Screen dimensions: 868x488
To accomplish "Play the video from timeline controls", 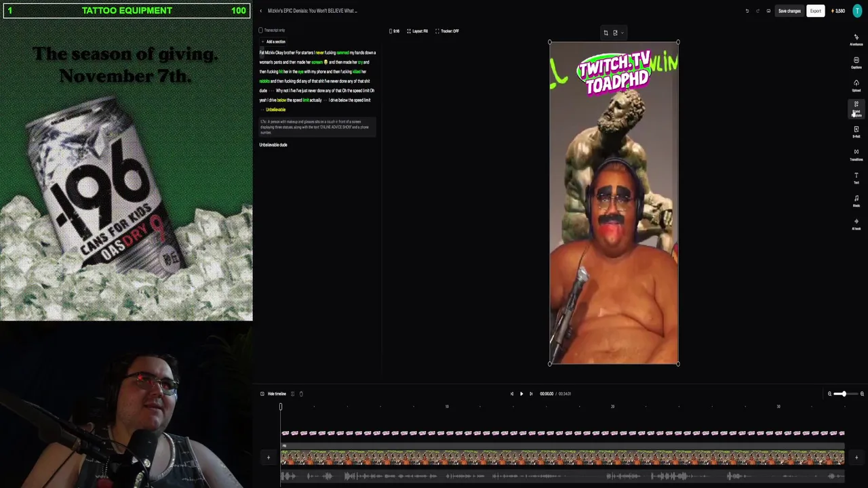I will [x=521, y=394].
